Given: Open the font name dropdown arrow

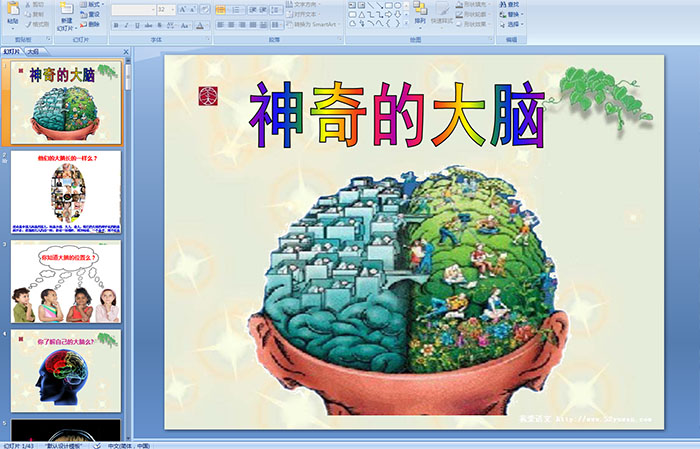Looking at the screenshot, I should 154,9.
